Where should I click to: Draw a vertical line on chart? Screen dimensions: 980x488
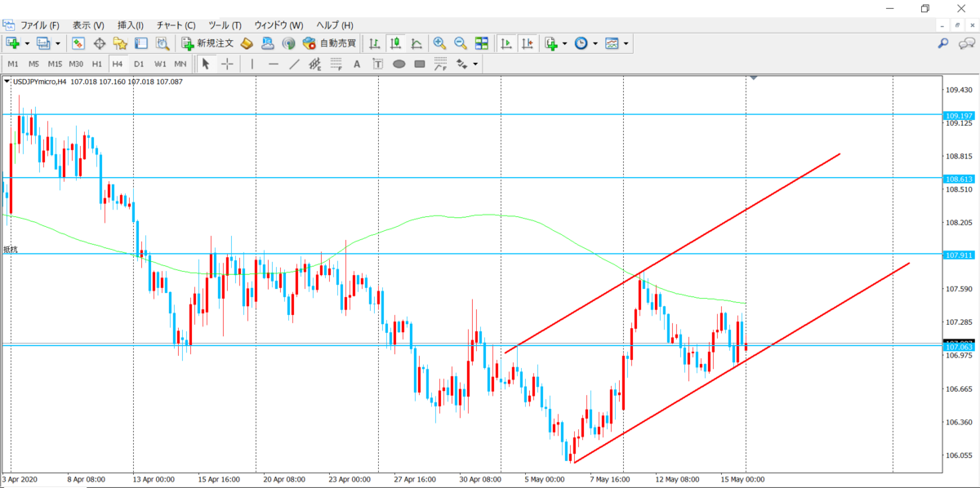coord(252,64)
